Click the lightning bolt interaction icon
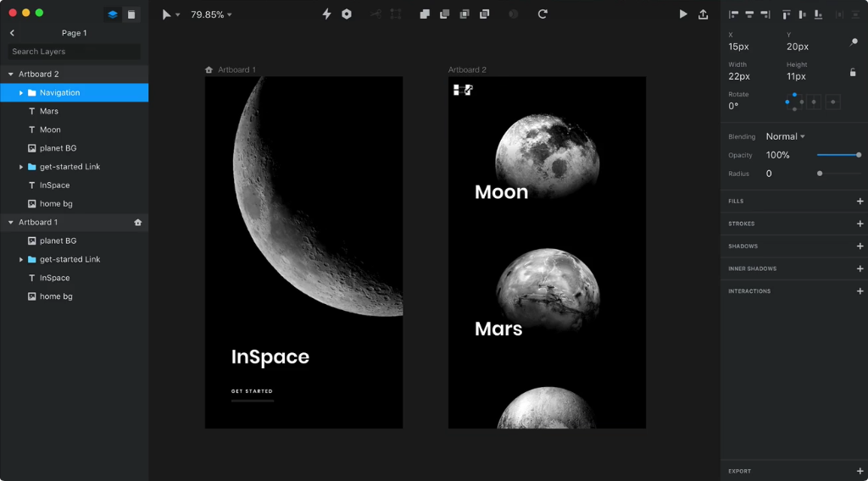This screenshot has width=868, height=481. coord(326,14)
